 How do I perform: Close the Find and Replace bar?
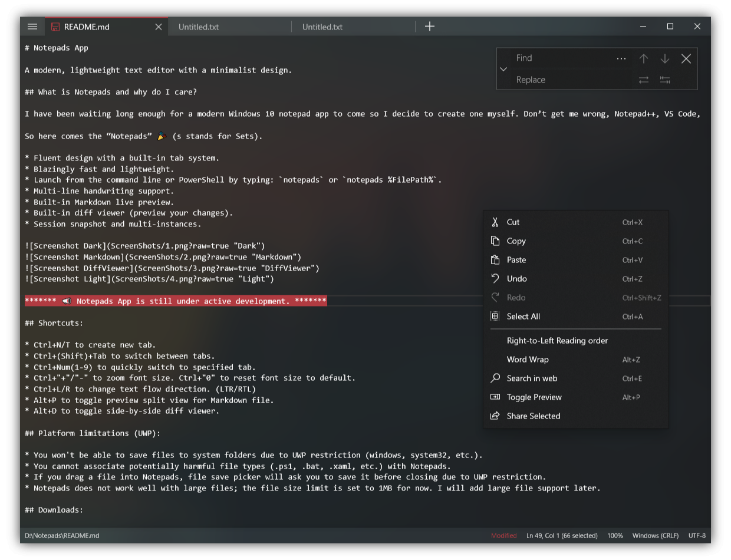[x=686, y=58]
